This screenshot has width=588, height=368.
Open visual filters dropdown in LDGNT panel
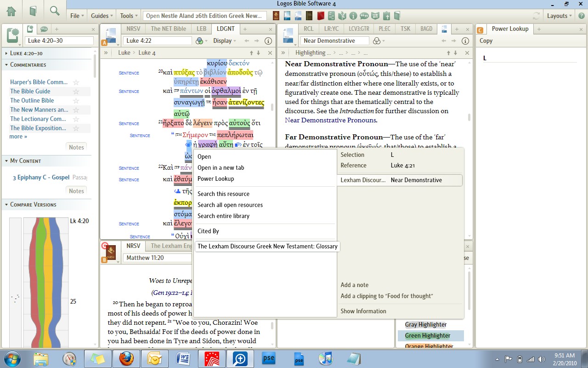tap(201, 40)
